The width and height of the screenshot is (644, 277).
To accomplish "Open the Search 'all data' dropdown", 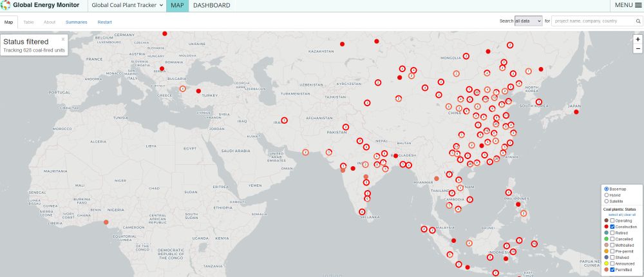I will (x=529, y=21).
